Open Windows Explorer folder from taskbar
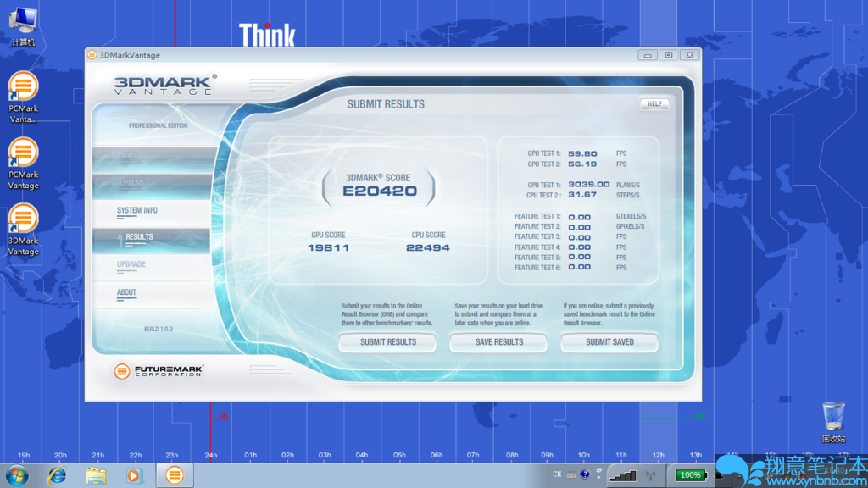The height and width of the screenshot is (488, 868). click(x=96, y=475)
